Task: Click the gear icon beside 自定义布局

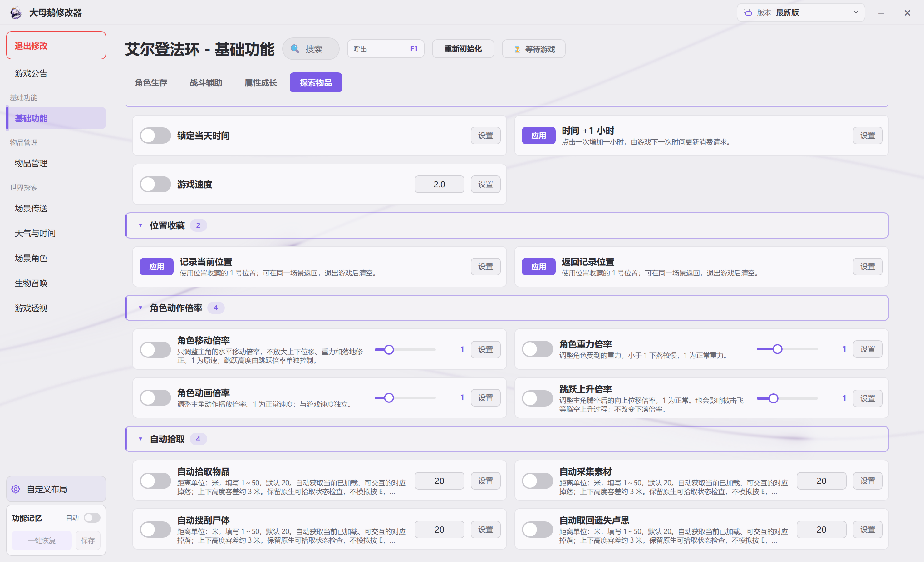Action: click(x=16, y=489)
